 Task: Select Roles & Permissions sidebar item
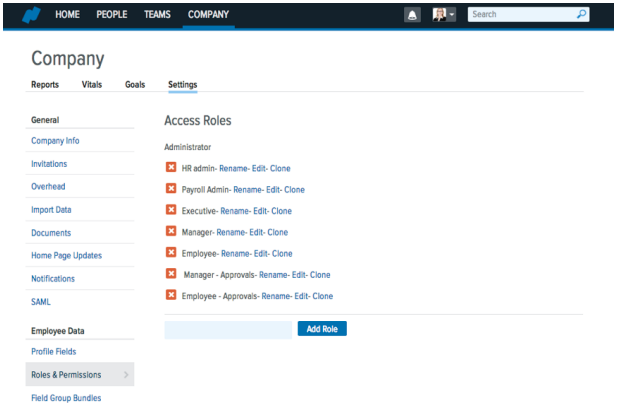tap(80, 374)
